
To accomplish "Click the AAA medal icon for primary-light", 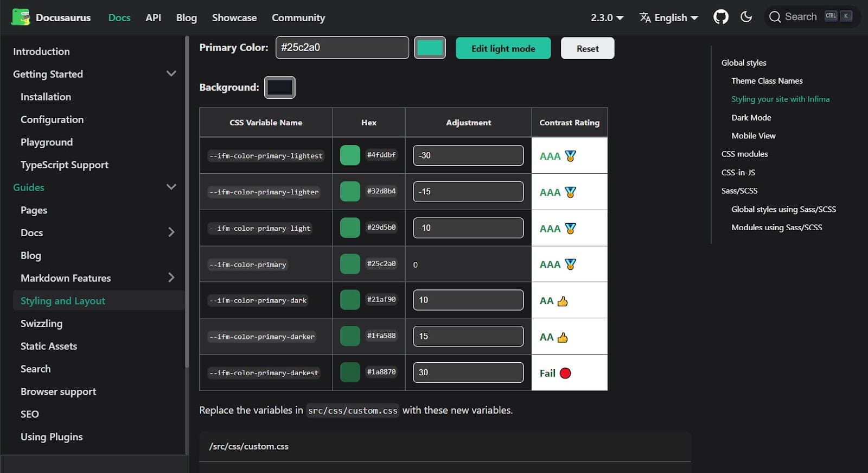I will [x=570, y=229].
